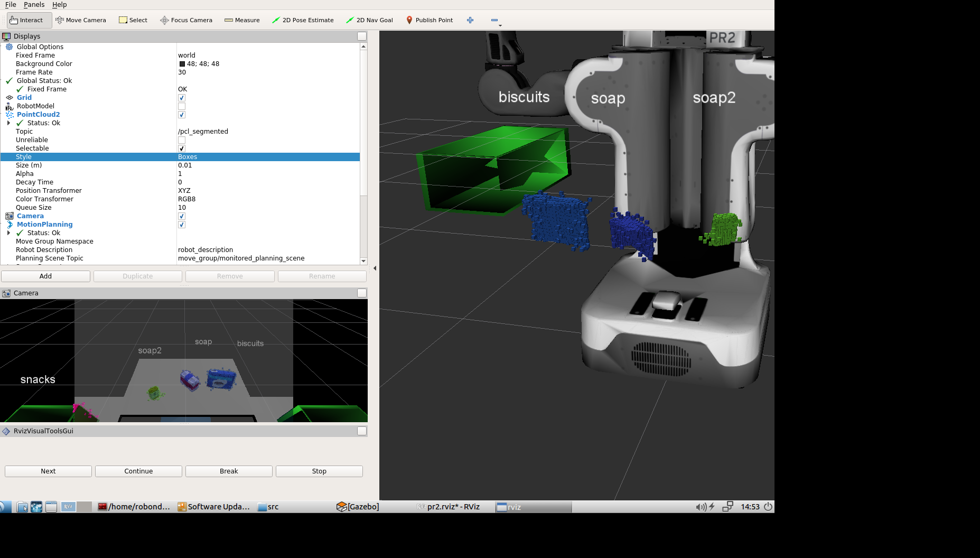
Task: Toggle the PointCloud2 display checkbox
Action: click(x=182, y=115)
